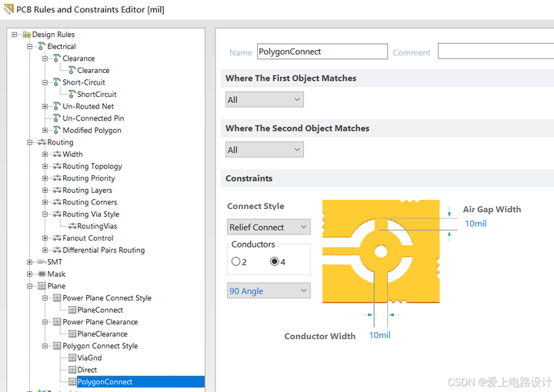Collapse the Routing Via Style node
The height and width of the screenshot is (392, 554).
coord(45,214)
